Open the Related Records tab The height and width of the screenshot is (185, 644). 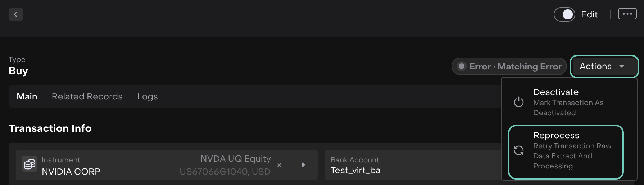(x=87, y=96)
